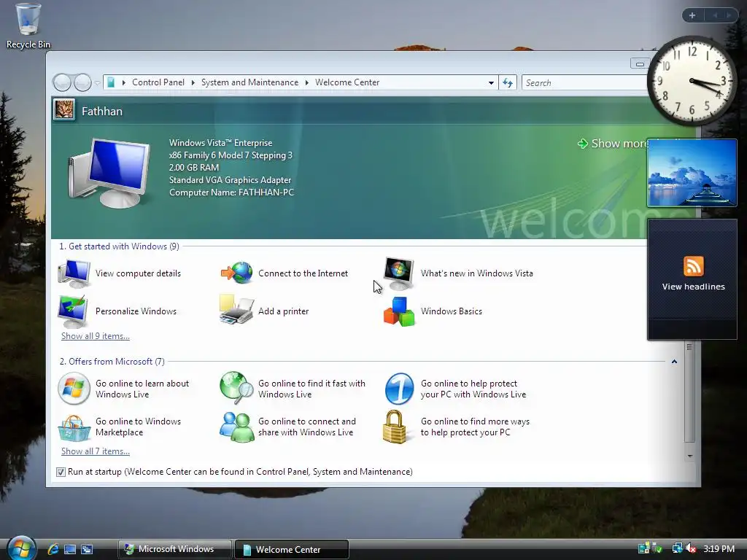Click the Windows Live learn about logo icon
The width and height of the screenshot is (747, 560).
pyautogui.click(x=74, y=389)
